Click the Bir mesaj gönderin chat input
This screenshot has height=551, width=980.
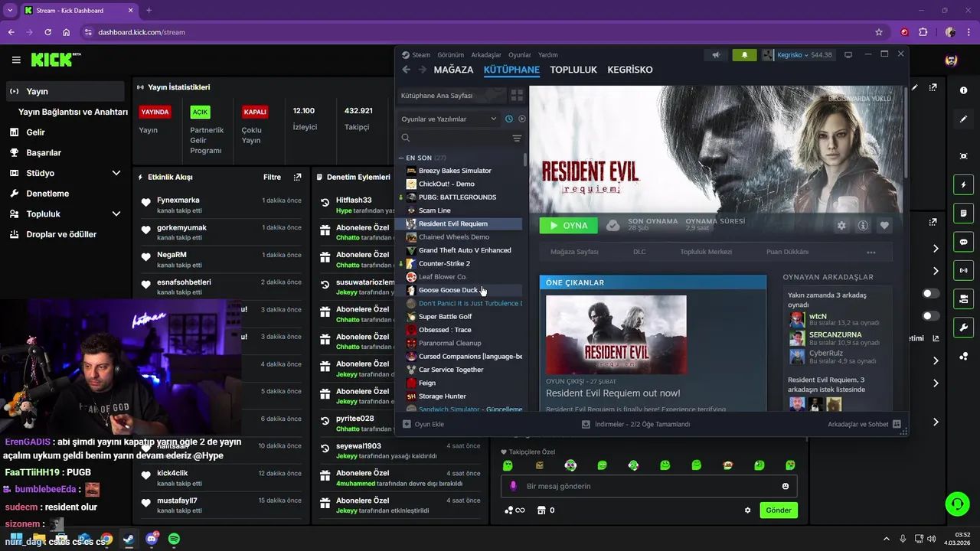click(648, 486)
